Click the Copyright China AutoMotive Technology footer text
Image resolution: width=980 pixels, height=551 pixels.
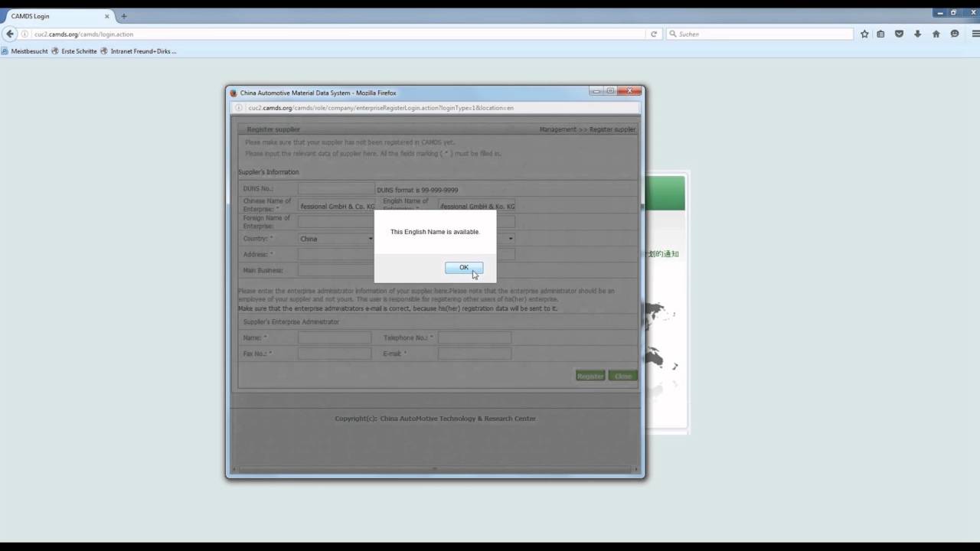[435, 419]
